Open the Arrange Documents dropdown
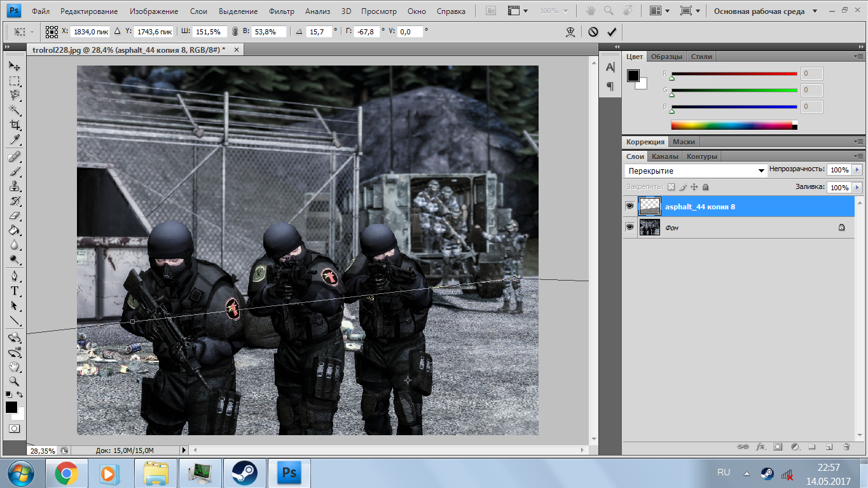 [x=659, y=11]
